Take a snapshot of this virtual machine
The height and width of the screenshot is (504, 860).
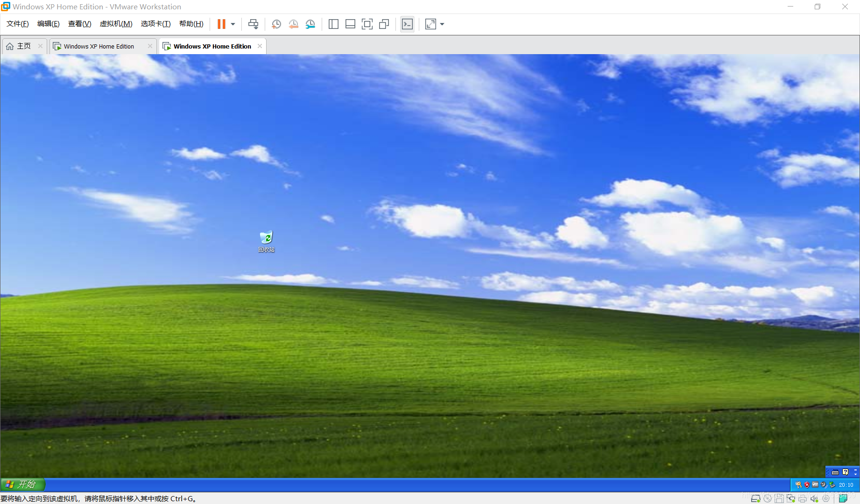[276, 24]
